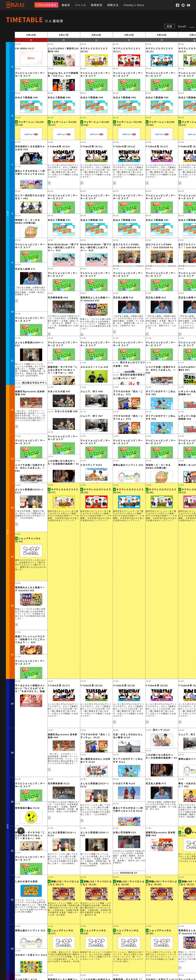Open Singing おしゃべり歌謡喫茶 #12 program
Viewport: 196px width, 980px height.
(x=64, y=79)
